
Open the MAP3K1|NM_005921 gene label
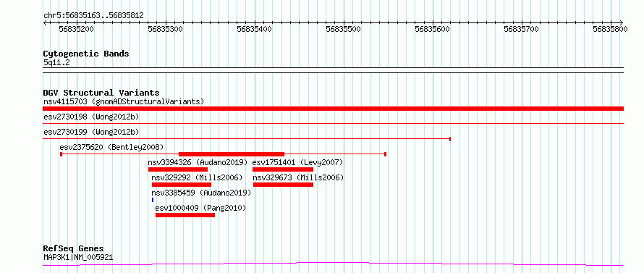[x=78, y=258]
